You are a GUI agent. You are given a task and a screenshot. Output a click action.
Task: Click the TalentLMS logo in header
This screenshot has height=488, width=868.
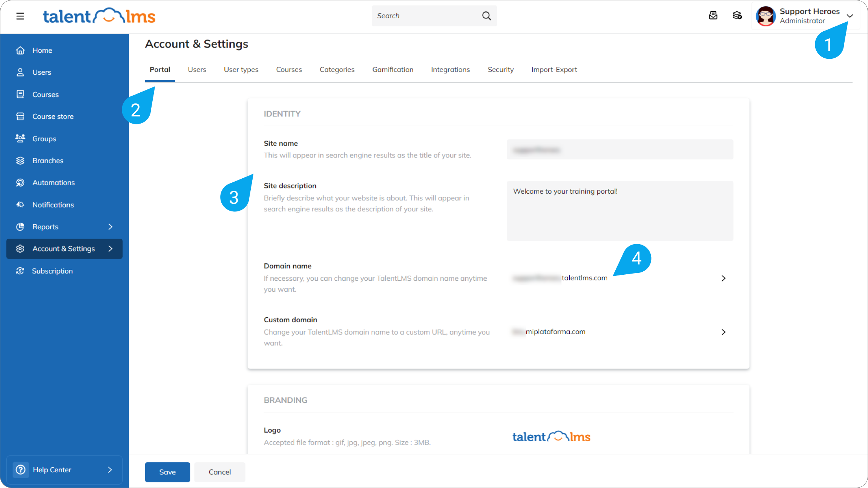(x=99, y=16)
